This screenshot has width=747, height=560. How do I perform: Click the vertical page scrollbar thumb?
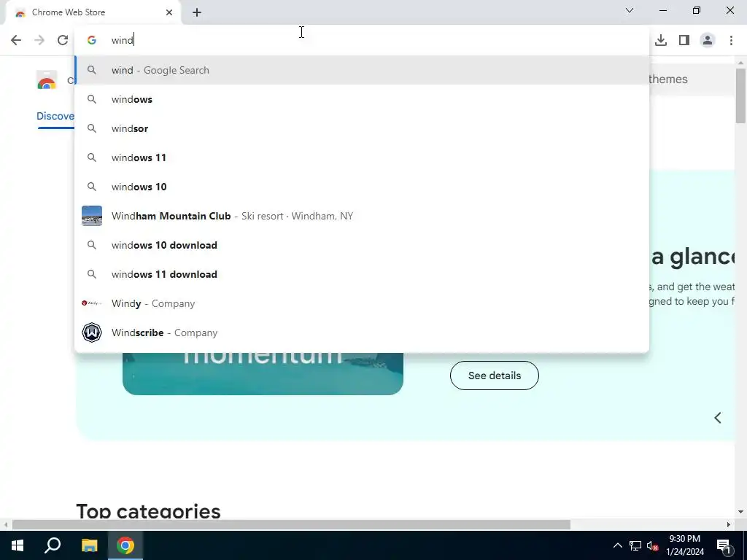pos(740,96)
